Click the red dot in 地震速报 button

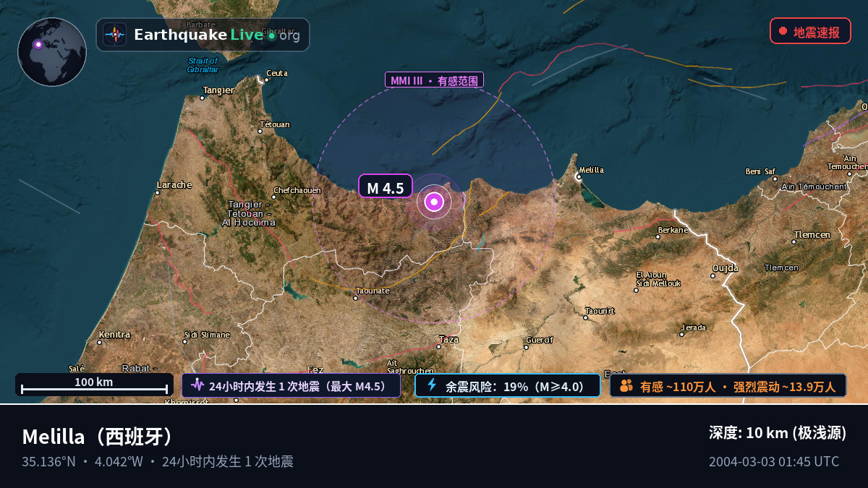pyautogui.click(x=783, y=31)
